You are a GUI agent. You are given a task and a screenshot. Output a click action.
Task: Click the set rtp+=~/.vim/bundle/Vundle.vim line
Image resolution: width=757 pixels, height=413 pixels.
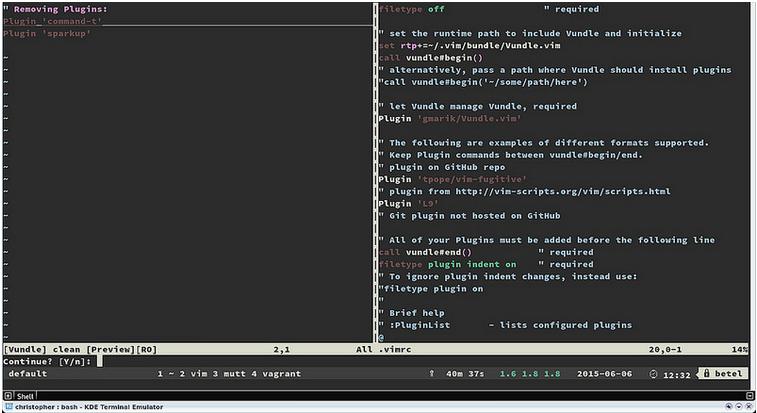pos(469,45)
